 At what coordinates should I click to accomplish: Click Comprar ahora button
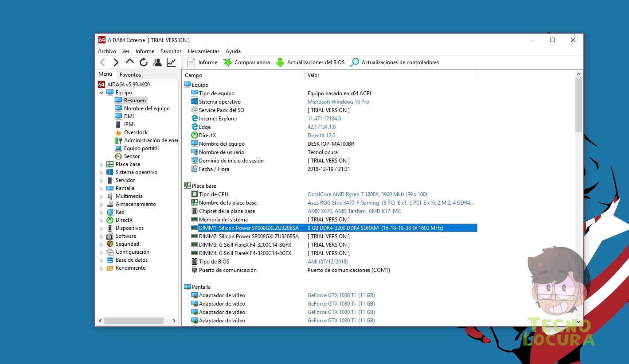tap(246, 62)
